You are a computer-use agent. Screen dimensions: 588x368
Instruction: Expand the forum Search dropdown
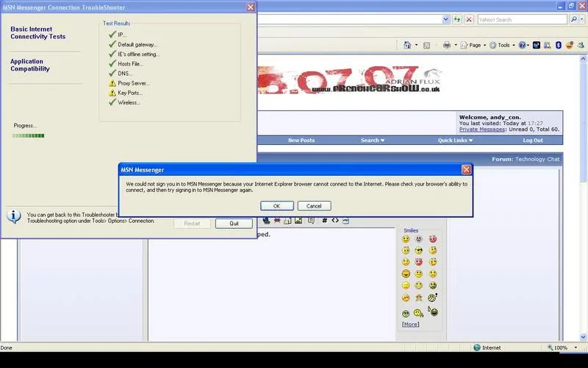click(373, 140)
